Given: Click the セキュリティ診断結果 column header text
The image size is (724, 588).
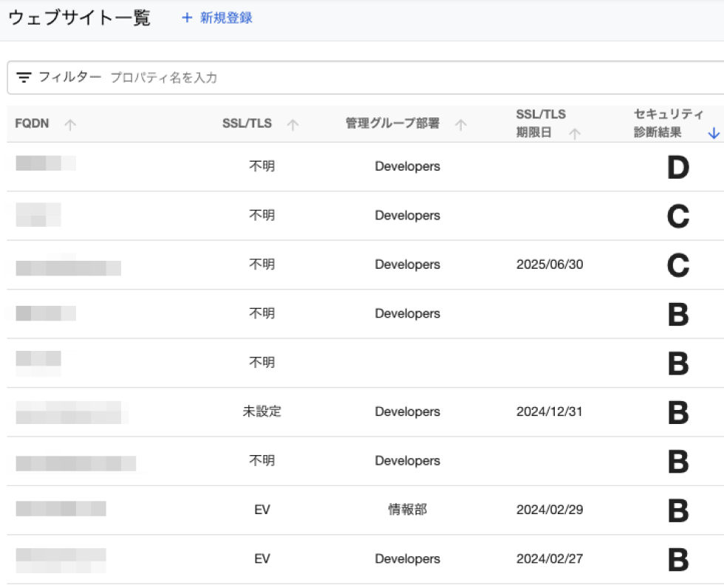Looking at the screenshot, I should tap(667, 123).
